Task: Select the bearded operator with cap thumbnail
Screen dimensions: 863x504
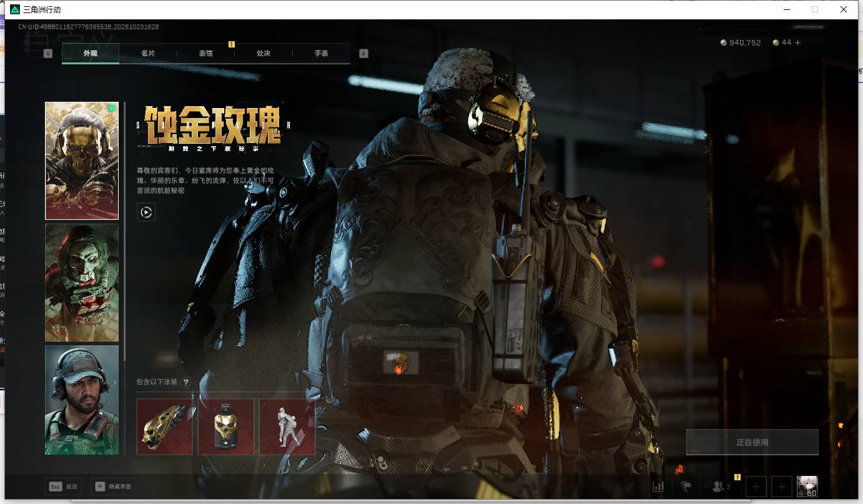Action: coord(82,400)
